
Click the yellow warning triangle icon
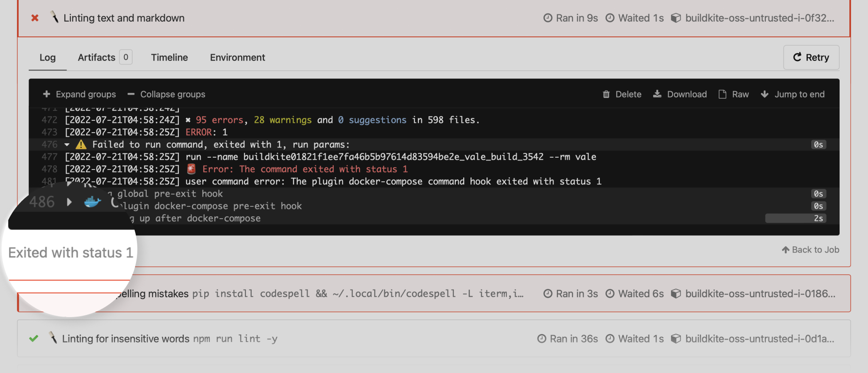point(81,145)
